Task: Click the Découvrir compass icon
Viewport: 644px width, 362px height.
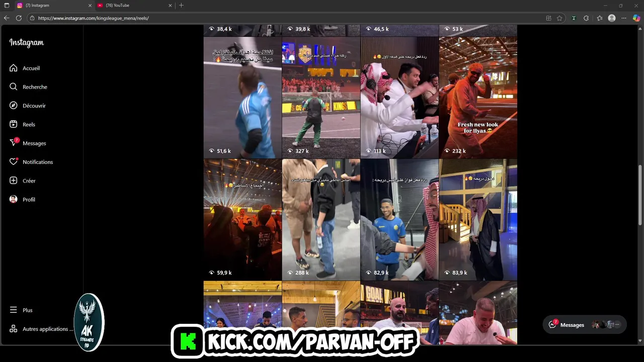Action: pyautogui.click(x=14, y=106)
